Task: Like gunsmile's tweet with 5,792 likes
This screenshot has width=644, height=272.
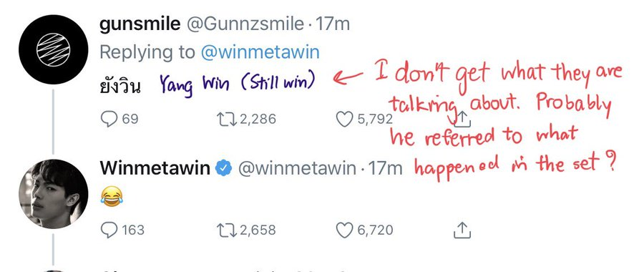Action: point(364,119)
